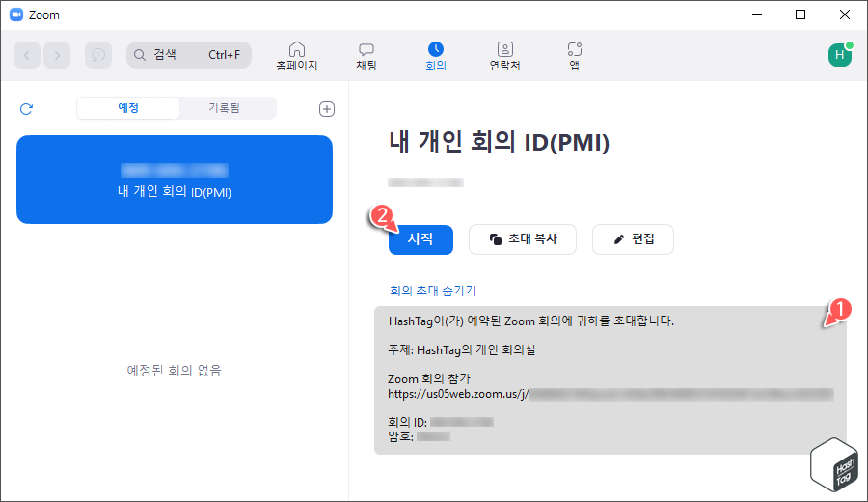
Task: Open the profile avatar H menu
Action: tap(840, 55)
